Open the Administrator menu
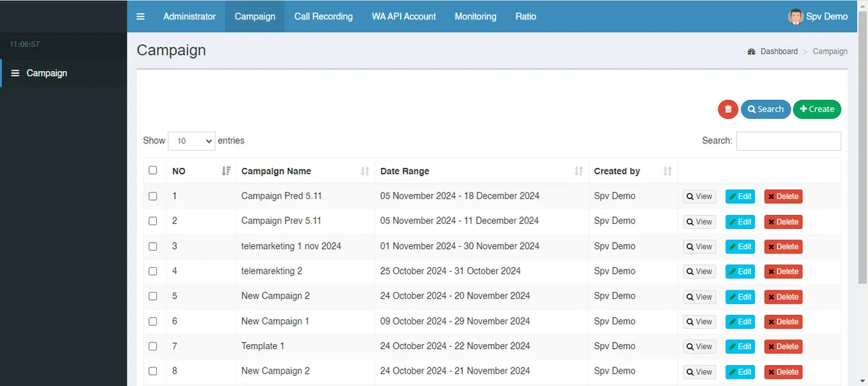This screenshot has height=386, width=868. 190,16
